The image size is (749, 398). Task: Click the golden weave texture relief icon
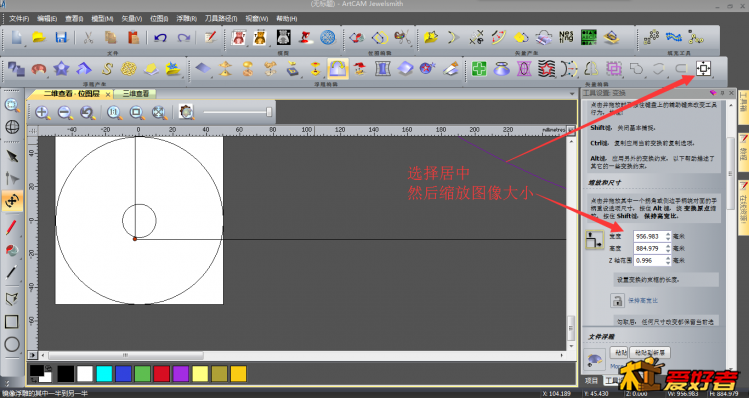tap(128, 69)
